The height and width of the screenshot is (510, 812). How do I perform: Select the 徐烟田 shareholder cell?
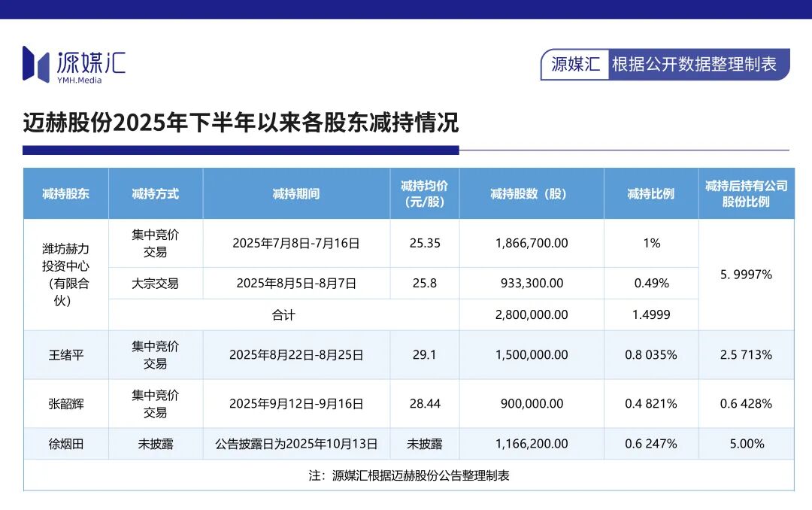65,444
